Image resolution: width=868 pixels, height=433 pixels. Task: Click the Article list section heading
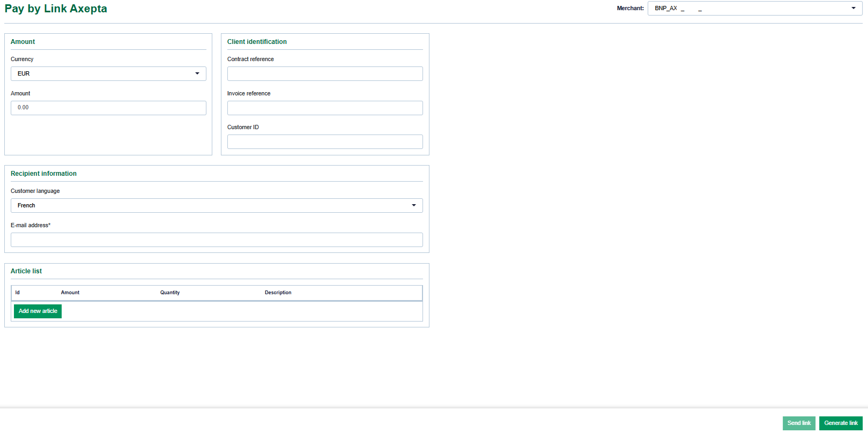(x=26, y=271)
